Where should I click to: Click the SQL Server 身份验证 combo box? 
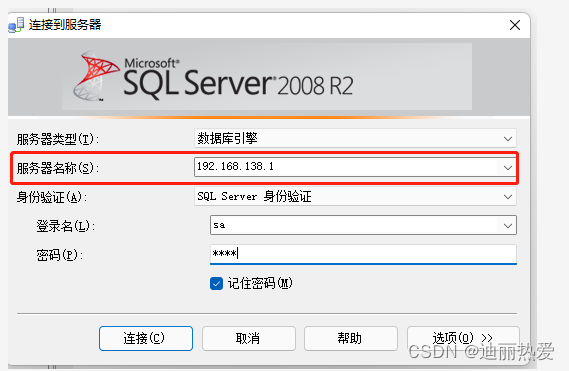[355, 196]
